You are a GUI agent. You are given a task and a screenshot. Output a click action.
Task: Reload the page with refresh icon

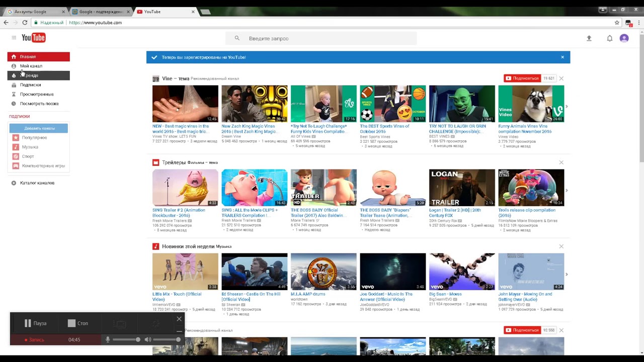pyautogui.click(x=25, y=23)
